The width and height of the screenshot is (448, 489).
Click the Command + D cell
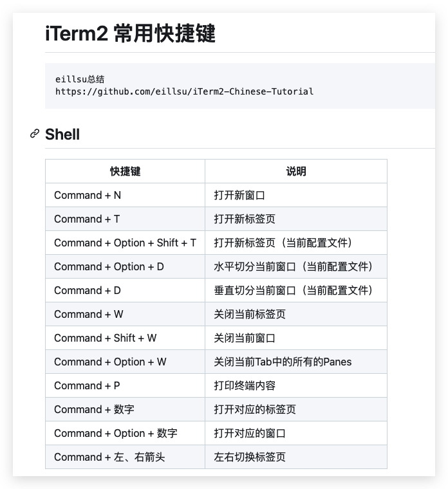point(125,290)
